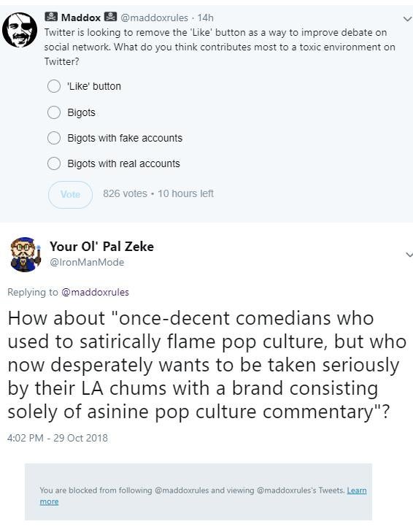Click Your Ol' Pal Zeke's pixel-art avatar

(x=24, y=255)
